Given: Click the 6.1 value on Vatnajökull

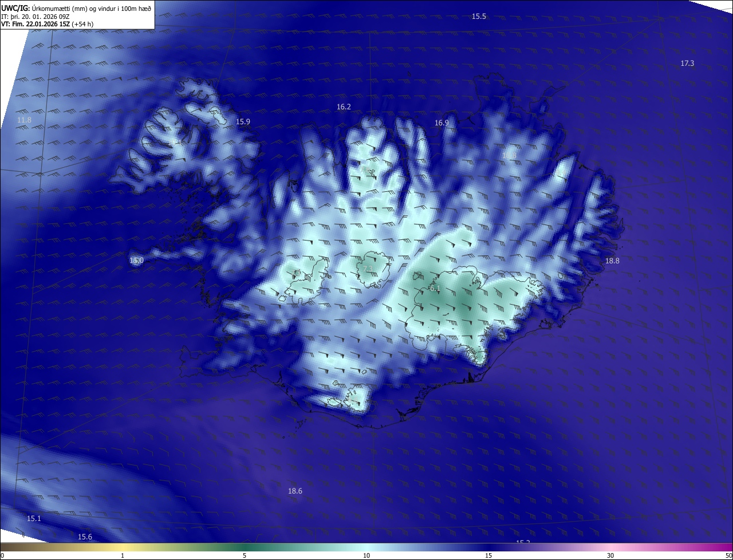Looking at the screenshot, I should click(435, 289).
